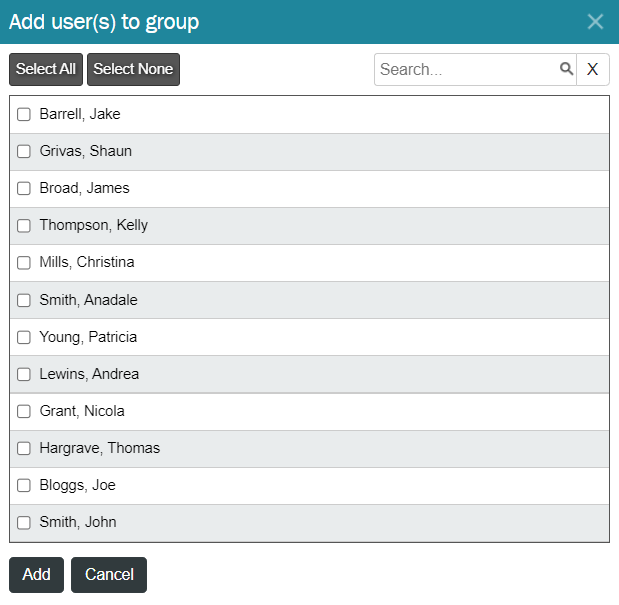Select Young, Patricia's checkbox
The height and width of the screenshot is (605, 619).
[x=24, y=337]
